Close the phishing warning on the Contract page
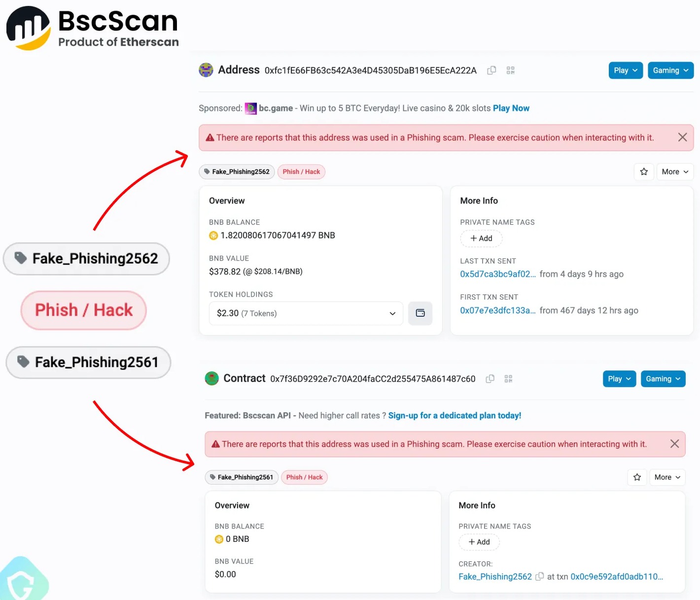The image size is (700, 600). [x=674, y=444]
